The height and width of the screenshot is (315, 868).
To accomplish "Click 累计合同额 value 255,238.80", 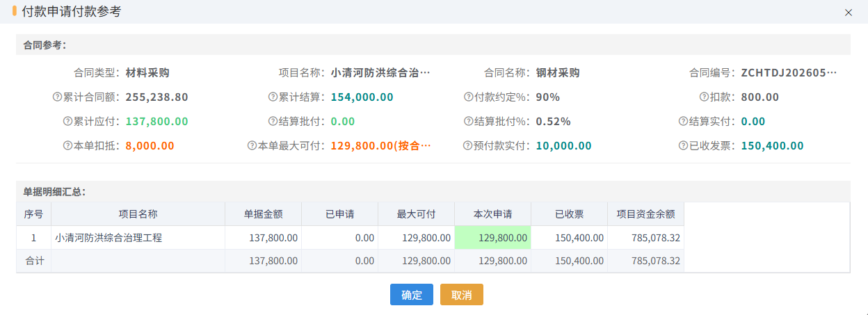I will tap(156, 97).
